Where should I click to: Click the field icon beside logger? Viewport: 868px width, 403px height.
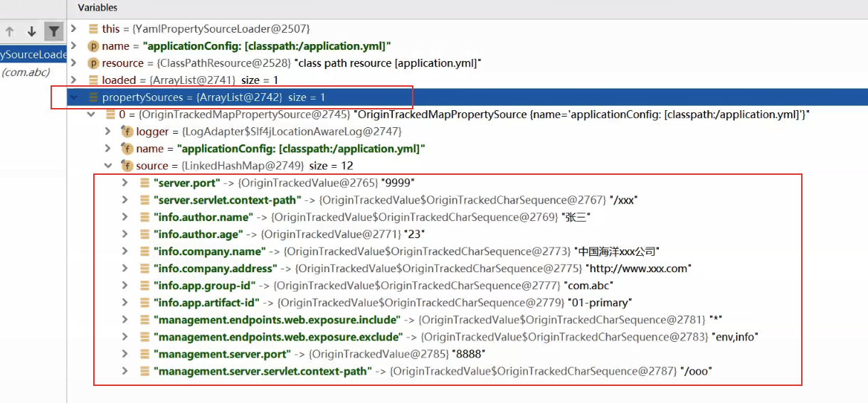coord(127,131)
